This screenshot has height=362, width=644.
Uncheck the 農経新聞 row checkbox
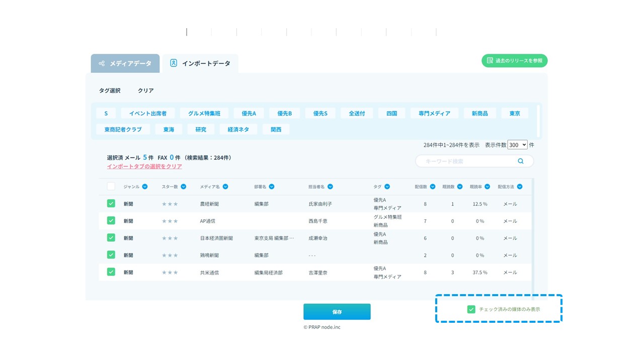(x=111, y=204)
